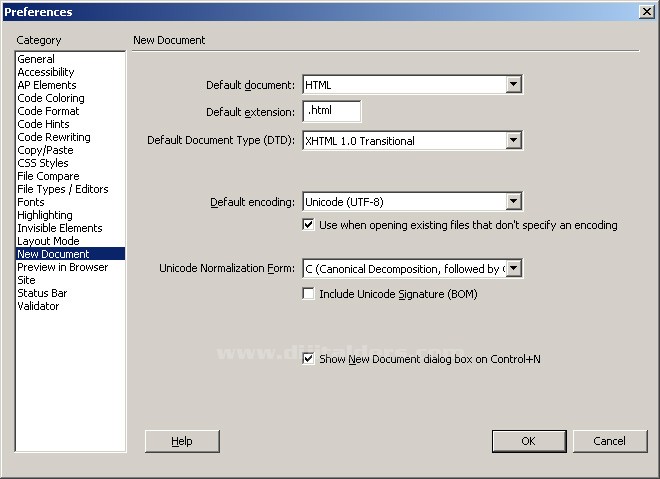Uncheck Show New Document dialog box option
This screenshot has height=479, width=660.
coord(309,358)
